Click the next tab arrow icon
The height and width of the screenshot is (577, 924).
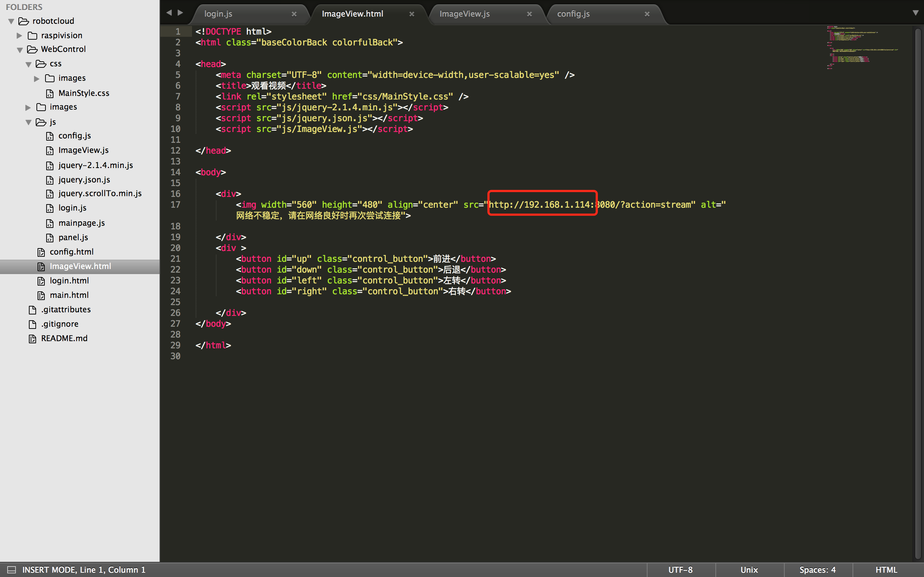tap(180, 13)
